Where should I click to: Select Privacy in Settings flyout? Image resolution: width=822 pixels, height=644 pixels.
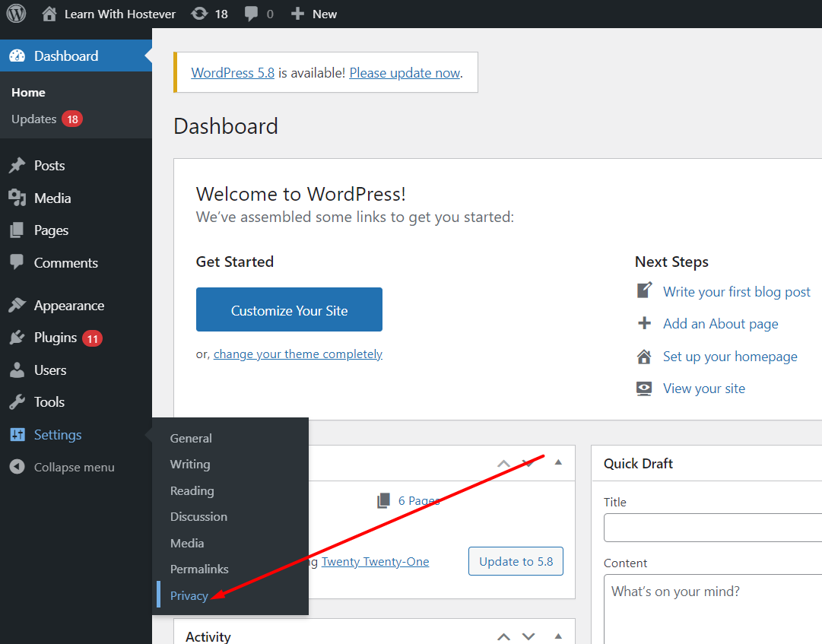pos(189,596)
